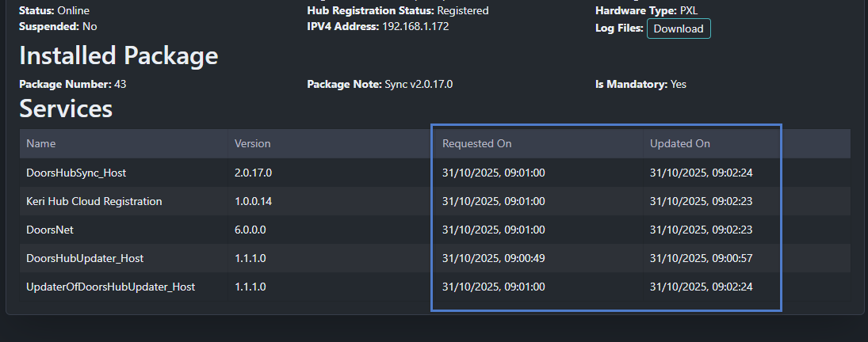
Task: Select the Keri Hub Cloud Registration row name
Action: coord(94,201)
